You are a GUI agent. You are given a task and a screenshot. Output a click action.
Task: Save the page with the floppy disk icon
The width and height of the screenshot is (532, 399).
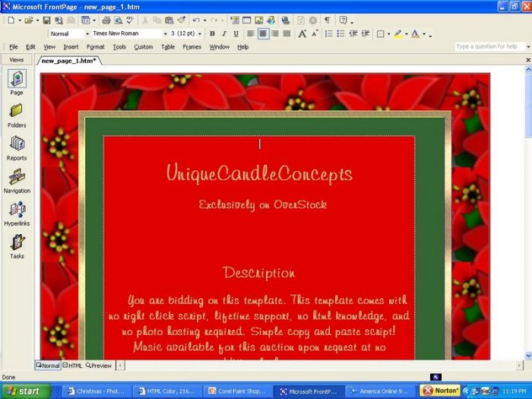(x=47, y=21)
